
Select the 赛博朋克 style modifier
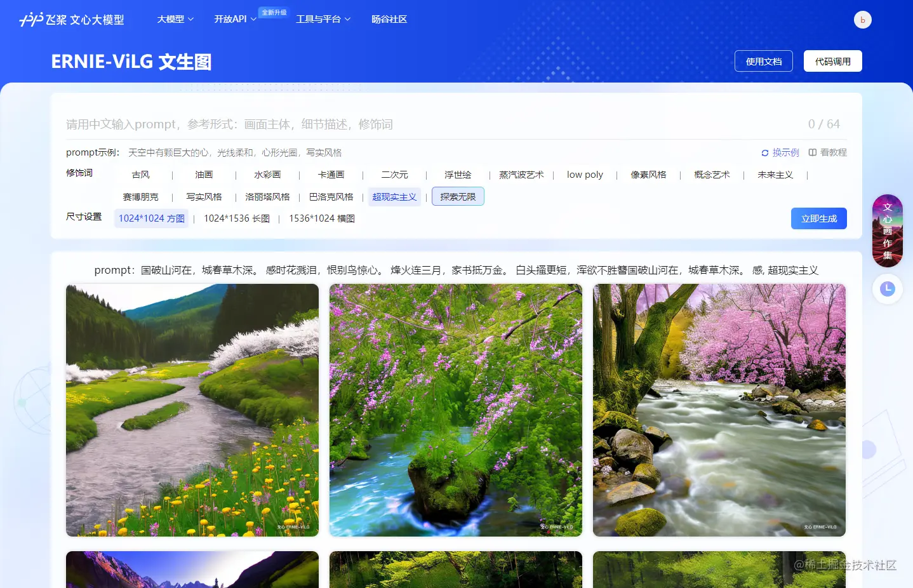click(140, 197)
